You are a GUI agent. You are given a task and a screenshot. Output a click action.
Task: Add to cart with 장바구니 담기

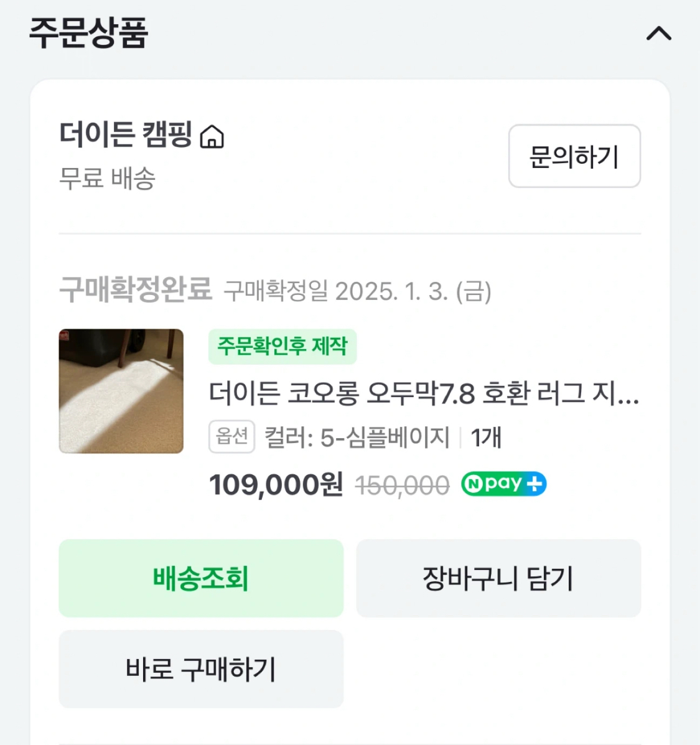tap(498, 578)
